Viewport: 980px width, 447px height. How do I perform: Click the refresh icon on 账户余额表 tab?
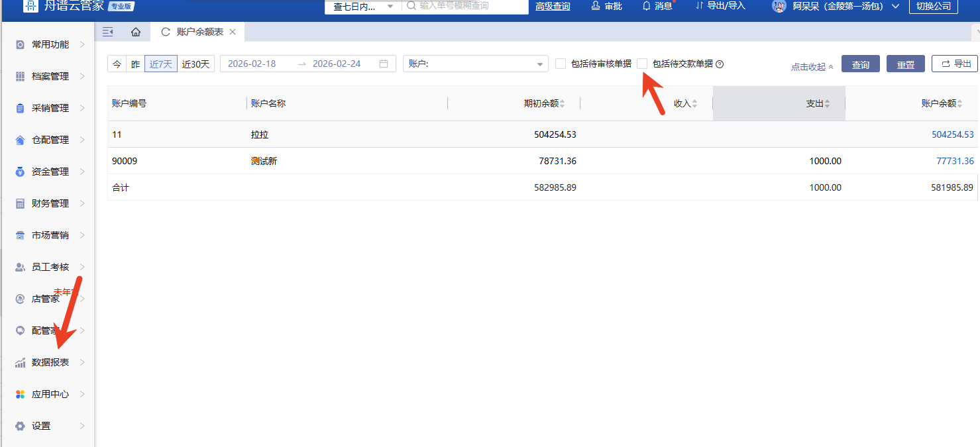166,32
